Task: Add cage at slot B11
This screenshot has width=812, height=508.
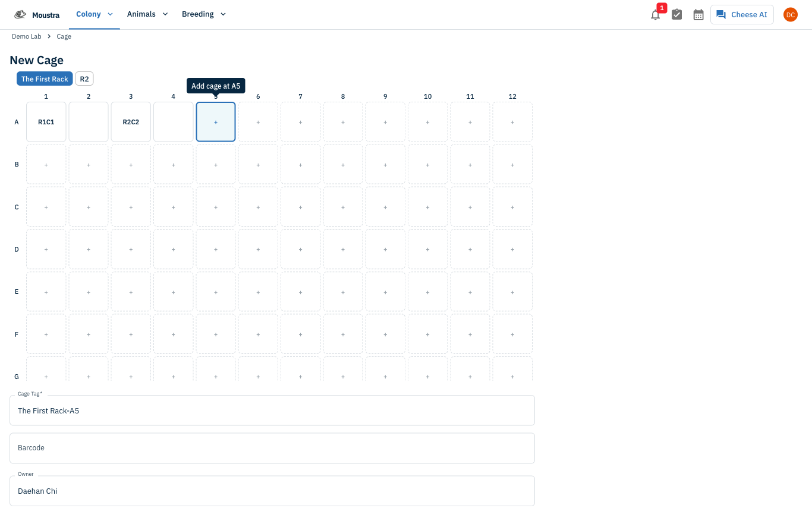Action: pyautogui.click(x=470, y=165)
